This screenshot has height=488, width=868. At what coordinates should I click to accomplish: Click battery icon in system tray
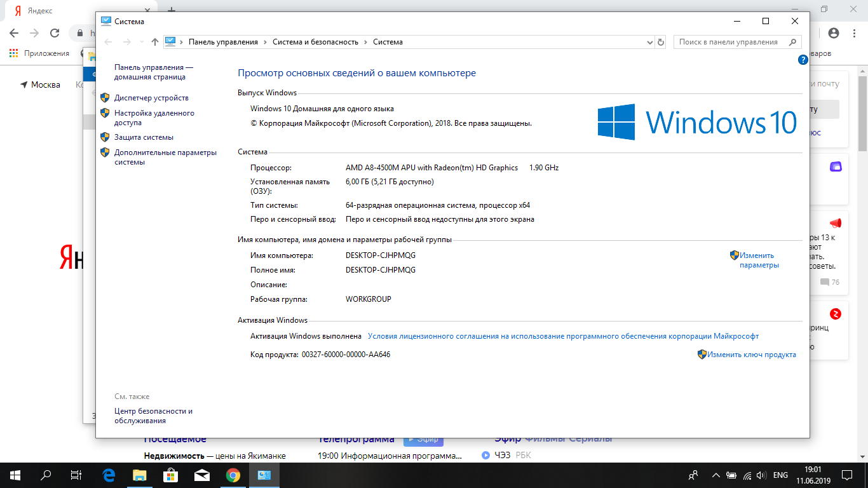pyautogui.click(x=731, y=475)
